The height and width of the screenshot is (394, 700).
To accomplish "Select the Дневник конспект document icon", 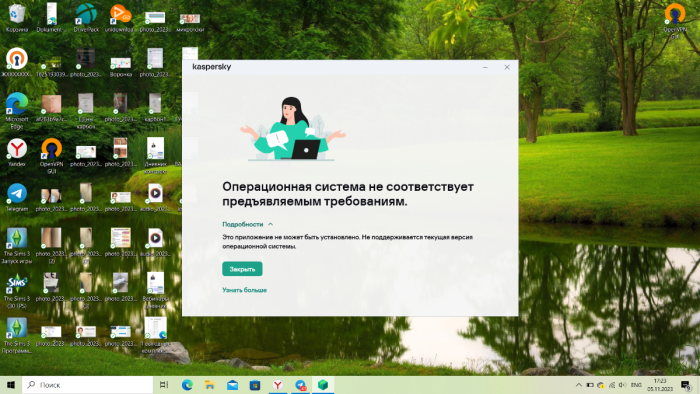I will click(x=155, y=156).
